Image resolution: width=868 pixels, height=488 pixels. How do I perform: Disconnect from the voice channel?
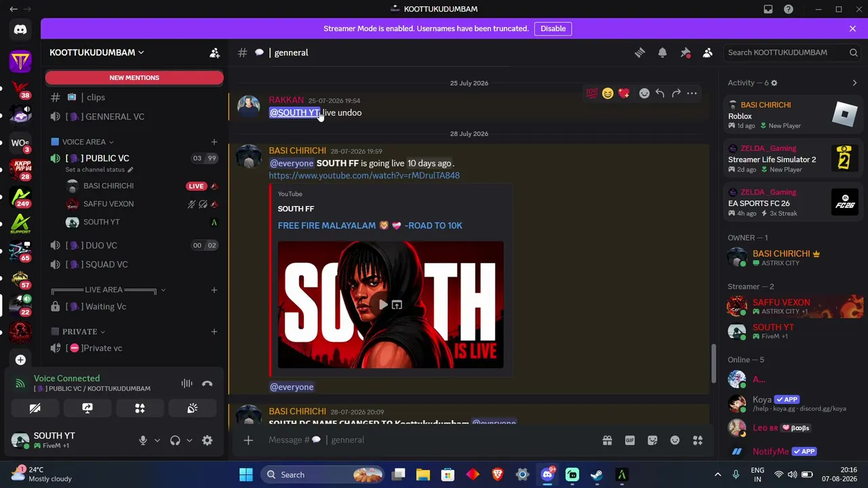(208, 384)
